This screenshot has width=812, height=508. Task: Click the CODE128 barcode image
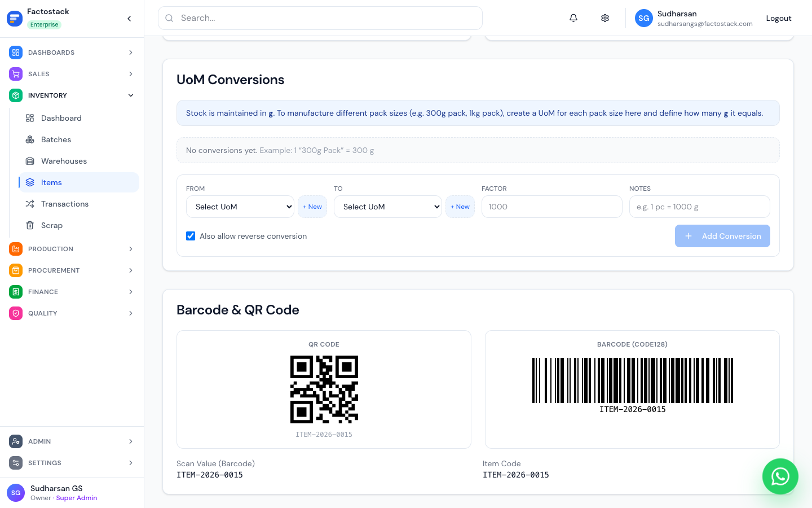(632, 380)
